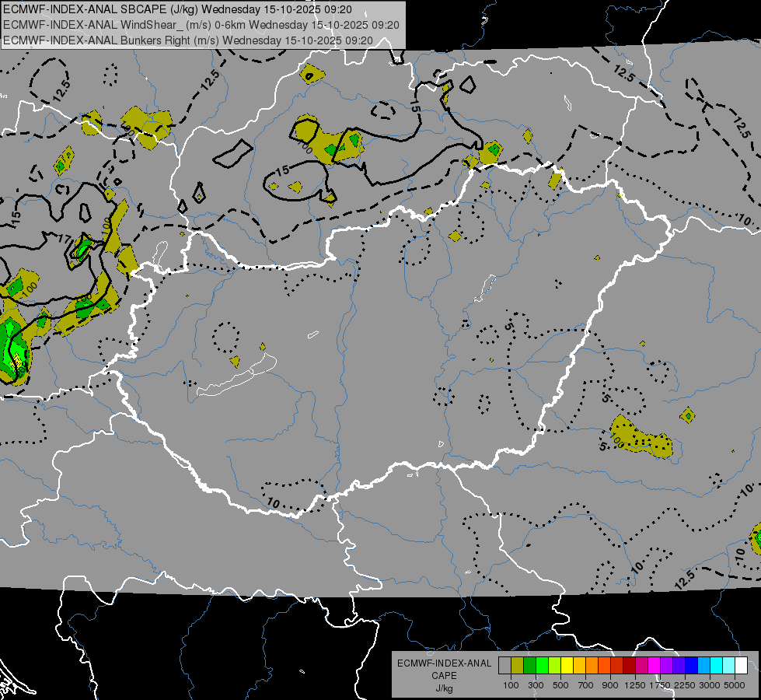Viewport: 761px width, 700px height.
Task: Click the olive 100 J/kg color swatch
Action: pos(517,666)
